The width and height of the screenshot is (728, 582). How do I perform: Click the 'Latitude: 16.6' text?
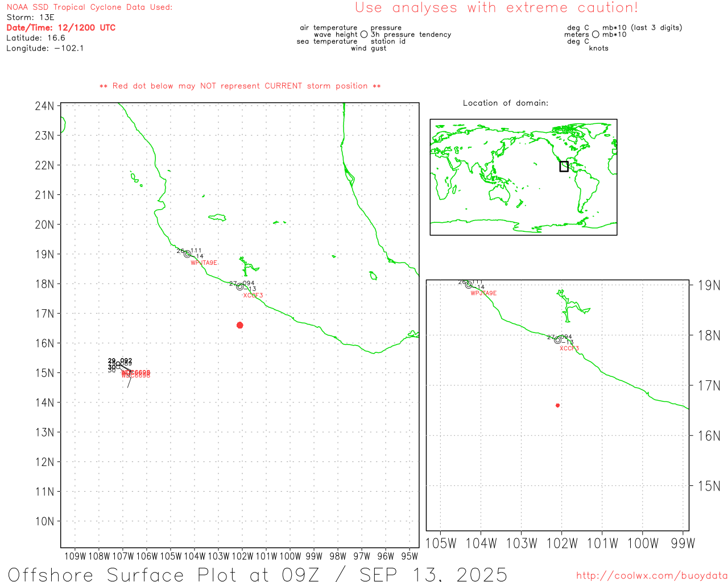pos(36,38)
